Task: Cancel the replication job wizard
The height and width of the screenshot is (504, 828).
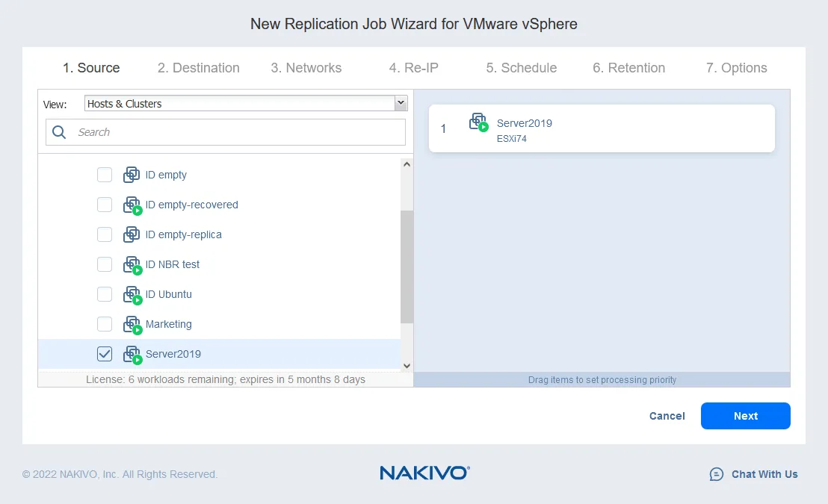Action: pos(666,416)
